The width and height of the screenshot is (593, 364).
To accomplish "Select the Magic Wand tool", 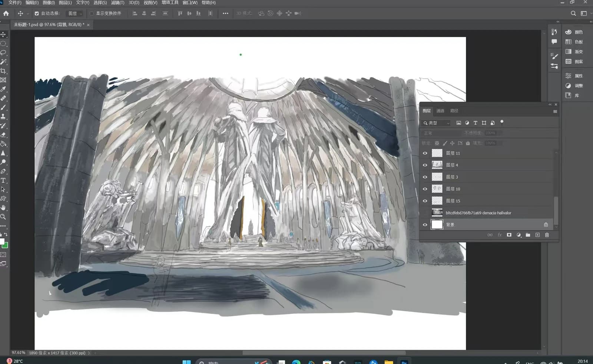I will pos(3,62).
